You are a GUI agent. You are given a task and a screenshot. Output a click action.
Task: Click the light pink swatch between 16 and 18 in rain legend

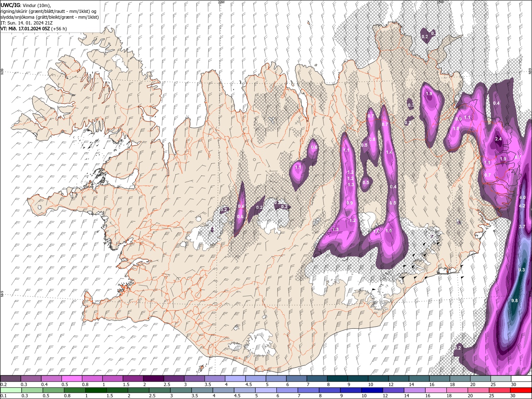tap(436, 390)
